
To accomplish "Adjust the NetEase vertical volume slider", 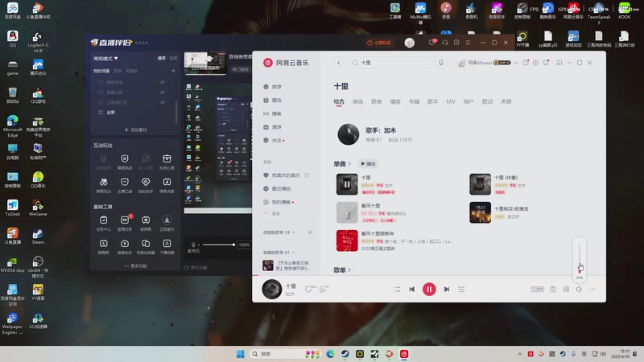I will click(x=580, y=257).
